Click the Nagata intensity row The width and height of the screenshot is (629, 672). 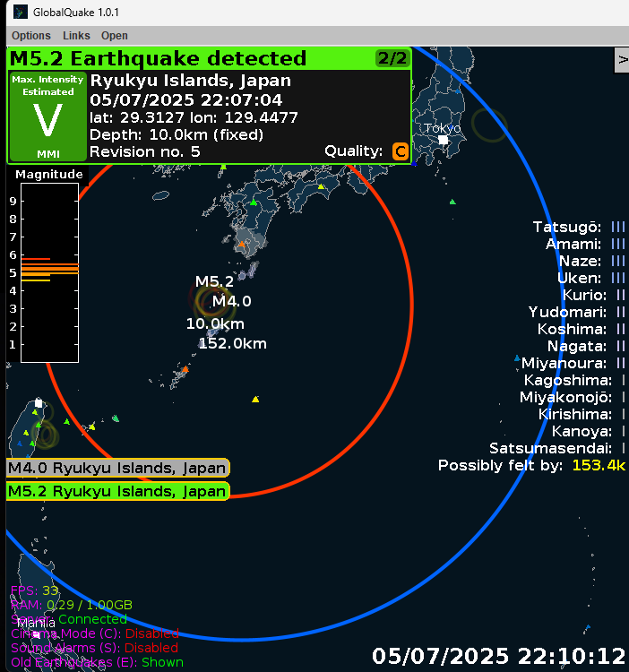pyautogui.click(x=586, y=346)
